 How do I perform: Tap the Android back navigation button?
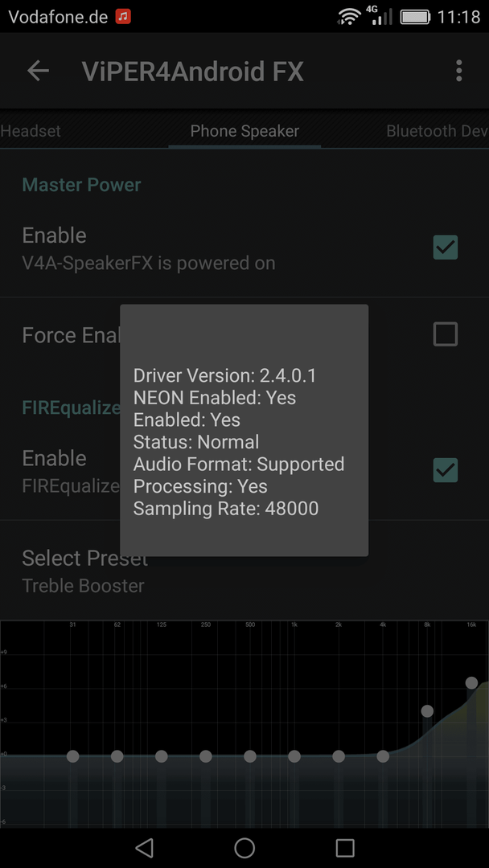145,848
